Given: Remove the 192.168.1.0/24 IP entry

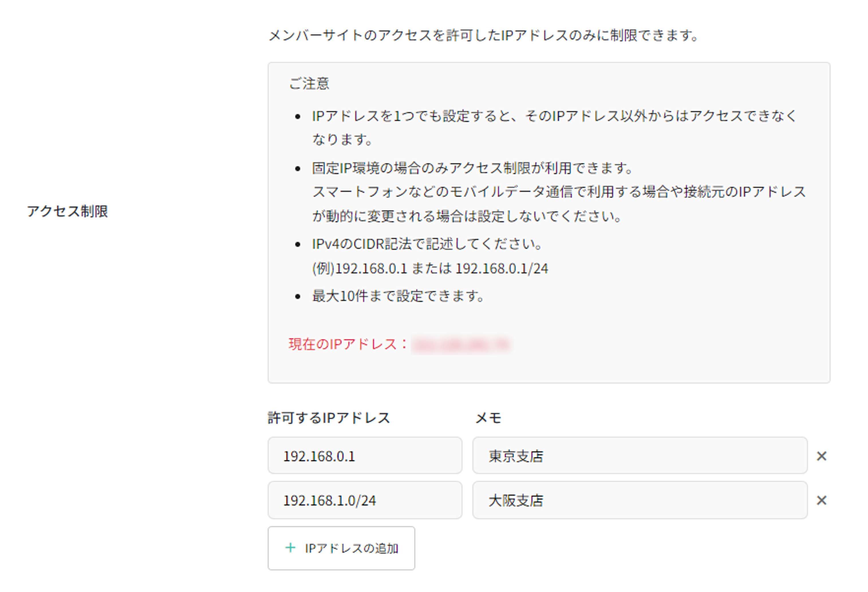Looking at the screenshot, I should click(x=821, y=500).
